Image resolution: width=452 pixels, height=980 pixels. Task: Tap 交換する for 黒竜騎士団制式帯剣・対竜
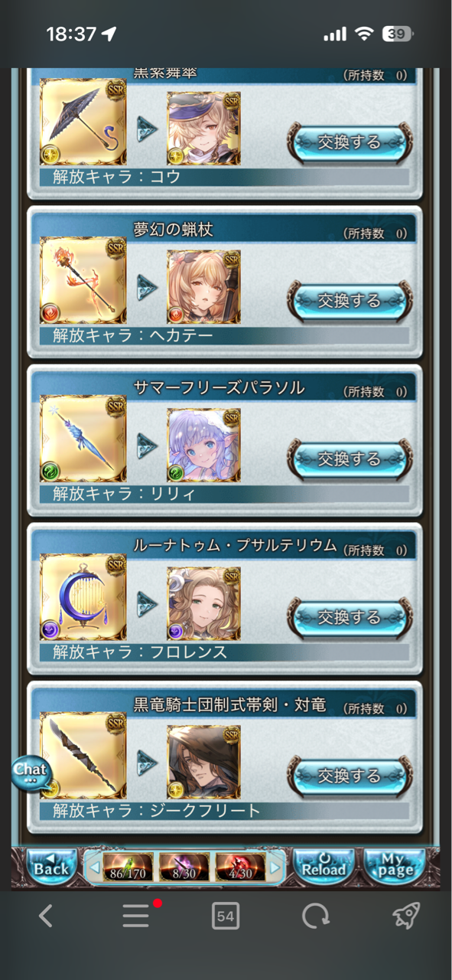tap(350, 776)
